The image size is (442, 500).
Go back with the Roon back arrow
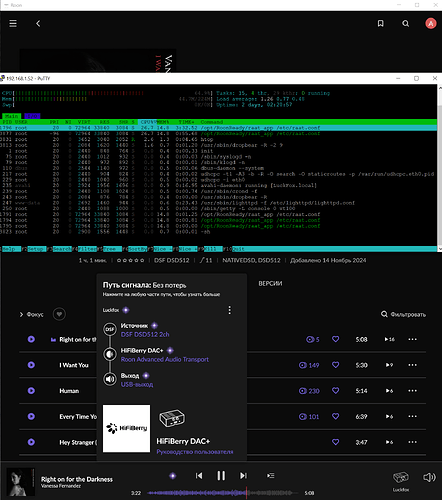(x=38, y=24)
